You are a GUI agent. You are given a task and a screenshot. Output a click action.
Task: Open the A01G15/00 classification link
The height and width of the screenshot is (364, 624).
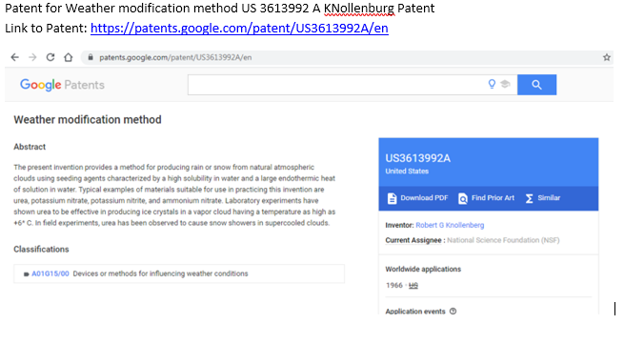click(x=50, y=273)
